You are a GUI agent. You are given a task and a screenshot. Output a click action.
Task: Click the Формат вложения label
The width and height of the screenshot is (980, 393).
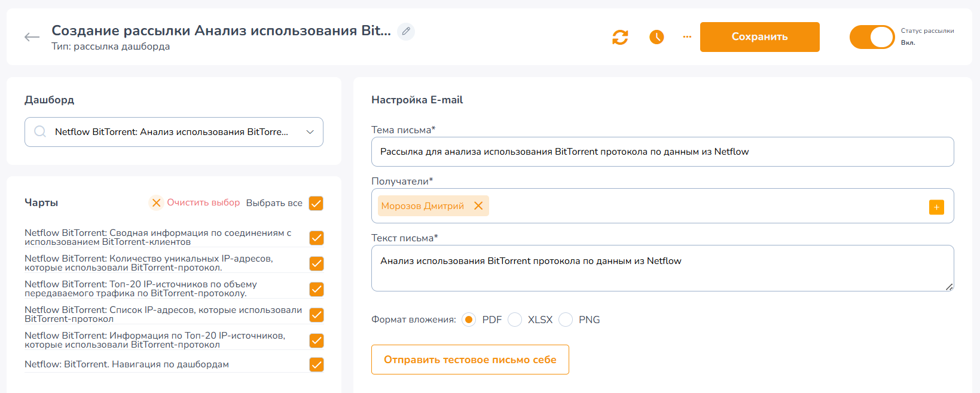point(414,320)
